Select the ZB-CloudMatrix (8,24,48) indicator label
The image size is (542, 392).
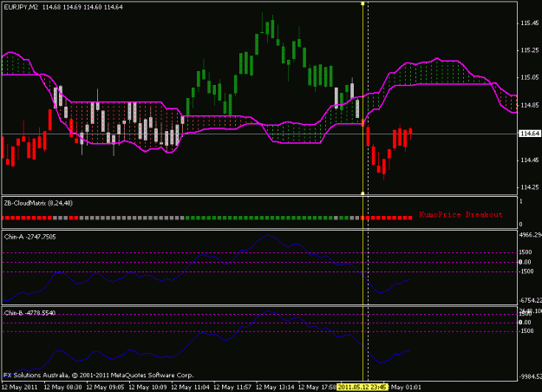[38, 203]
